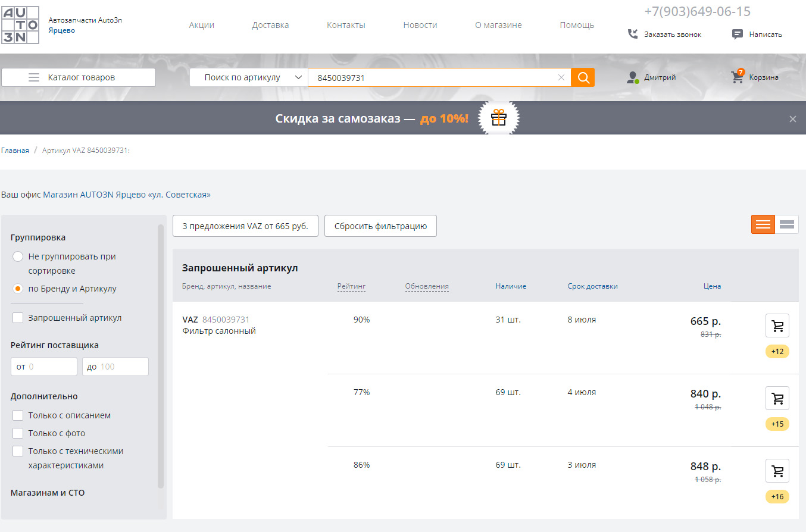Open the Поиск по артикулу dropdown

pos(249,77)
